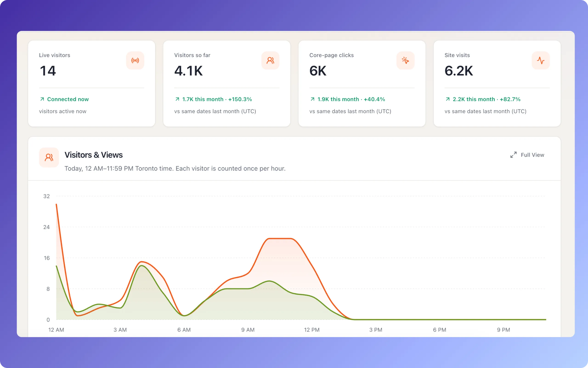Select the 4.1K visitors value

click(x=188, y=71)
